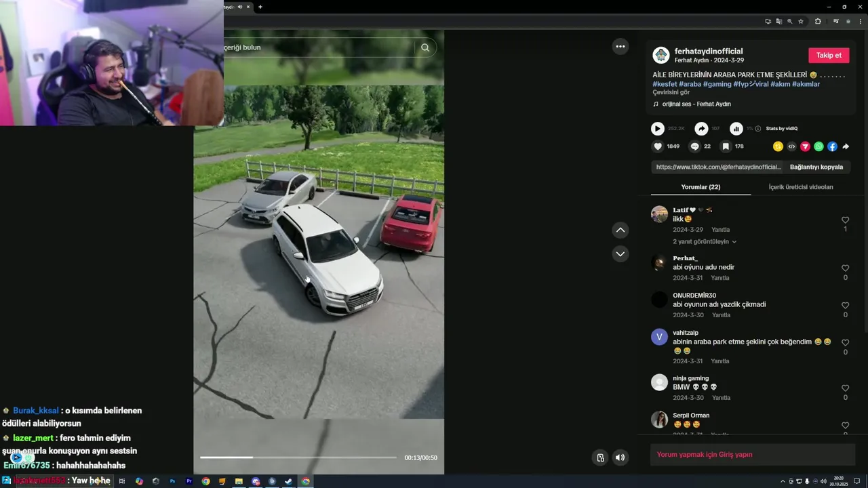Show hidden tray icons chevron
Image resolution: width=868 pixels, height=488 pixels.
click(783, 481)
